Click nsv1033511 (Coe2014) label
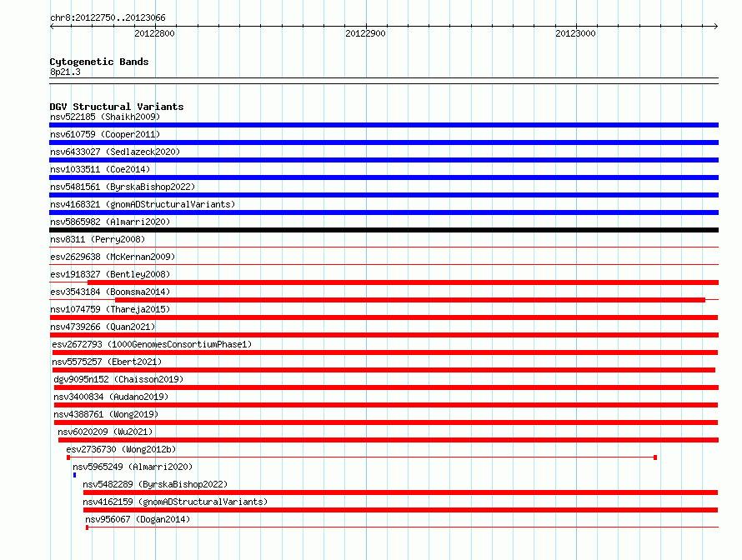The width and height of the screenshot is (742, 560). point(100,169)
